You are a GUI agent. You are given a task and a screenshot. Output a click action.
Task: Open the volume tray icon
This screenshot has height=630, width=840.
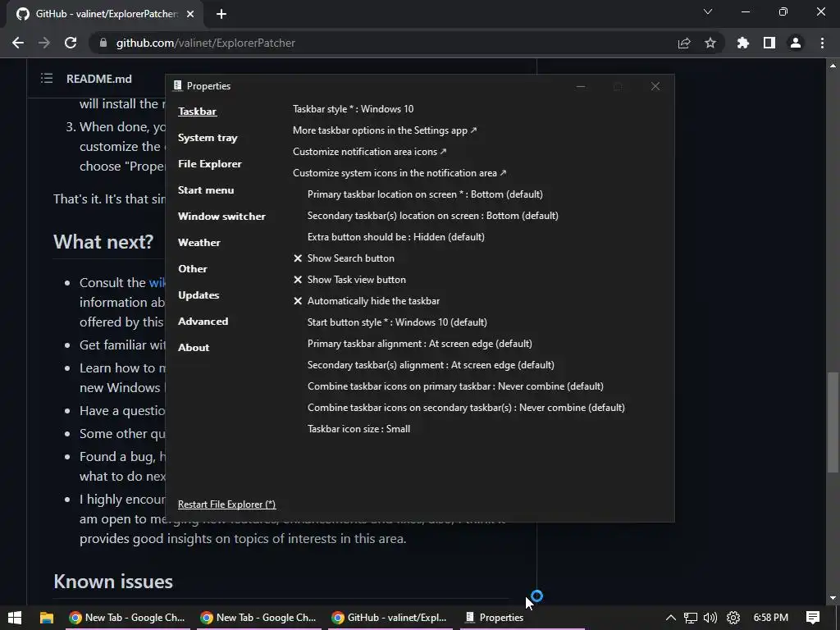[710, 618]
